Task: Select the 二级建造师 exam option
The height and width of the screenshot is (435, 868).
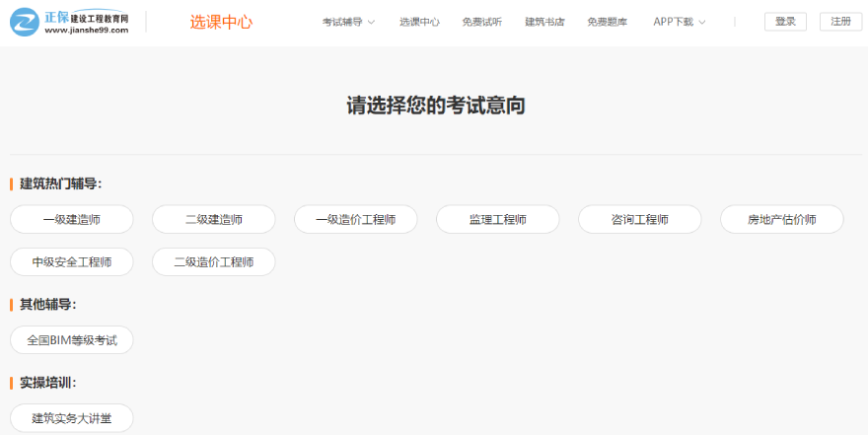Action: coord(213,219)
